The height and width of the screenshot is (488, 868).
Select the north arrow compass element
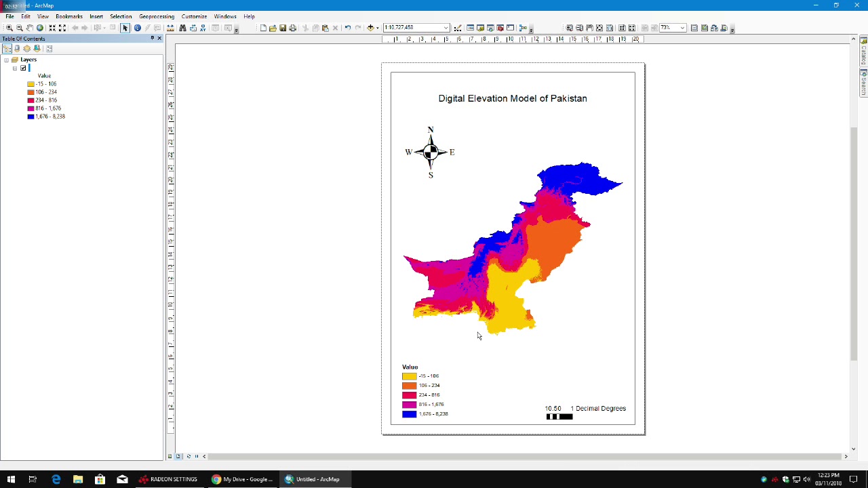430,152
